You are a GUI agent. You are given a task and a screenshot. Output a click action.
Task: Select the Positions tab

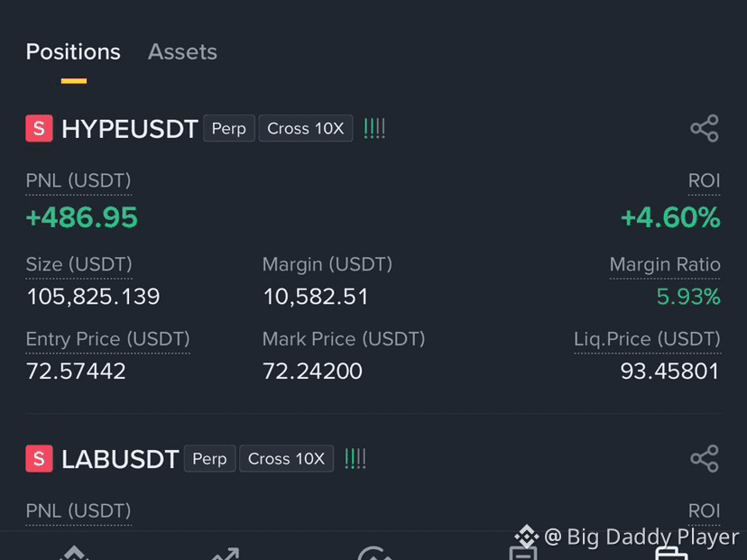click(73, 52)
